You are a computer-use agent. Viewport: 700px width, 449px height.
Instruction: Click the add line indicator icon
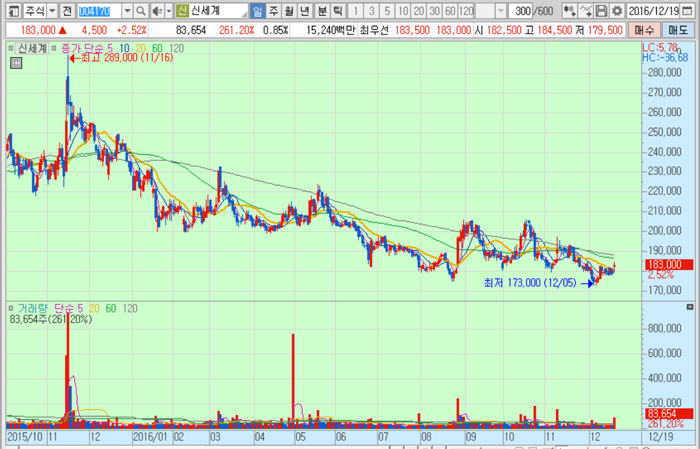(586, 11)
